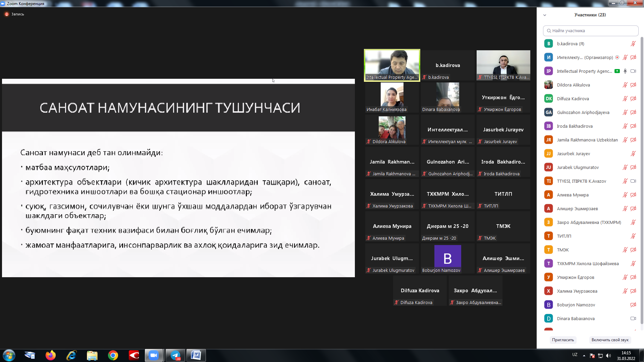Open the UZ keyboard language selector
The image size is (644, 362).
(575, 355)
